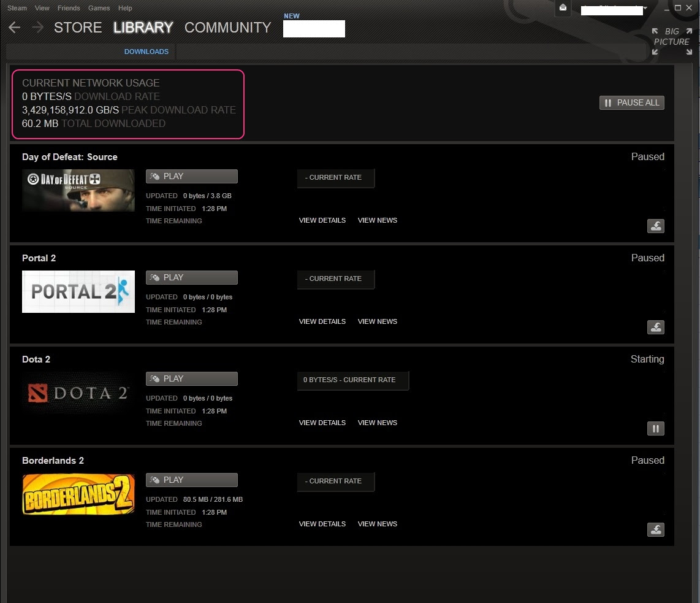The image size is (700, 603).
Task: Go to the LIBRARY section
Action: (x=143, y=28)
